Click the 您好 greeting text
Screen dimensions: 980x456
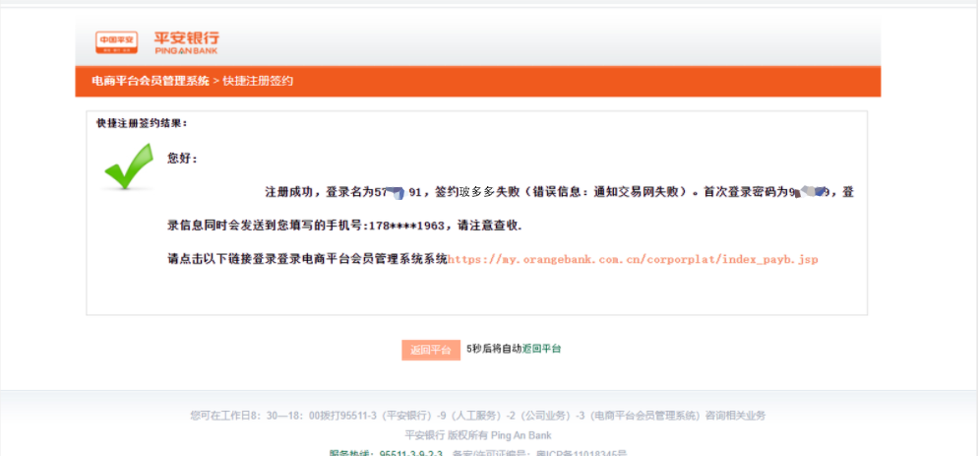(x=182, y=159)
